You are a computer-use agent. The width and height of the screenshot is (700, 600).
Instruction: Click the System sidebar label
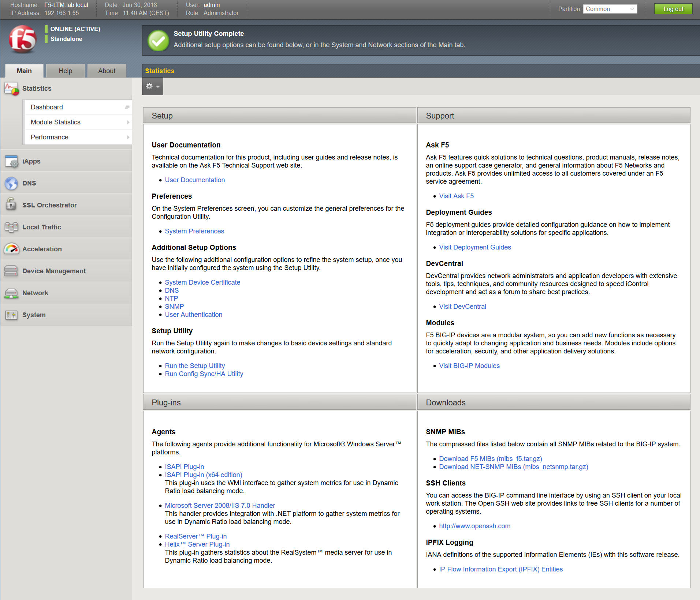pyautogui.click(x=34, y=315)
